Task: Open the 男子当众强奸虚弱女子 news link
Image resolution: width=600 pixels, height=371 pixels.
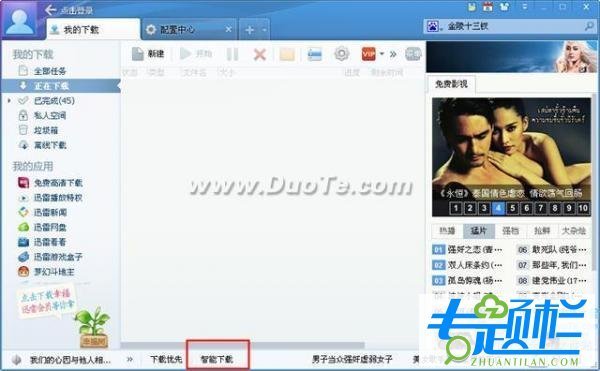Action: 352,360
